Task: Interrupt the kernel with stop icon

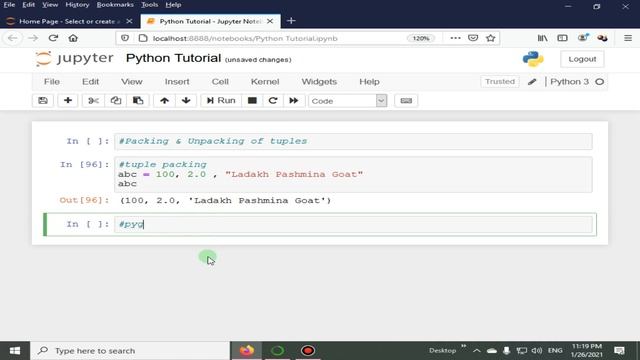Action: coord(252,100)
